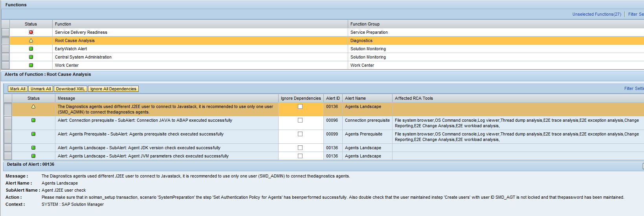This screenshot has height=216, width=644.
Task: Tick Ignore Dependencies for Agent JVM parameters alert
Action: (x=300, y=156)
